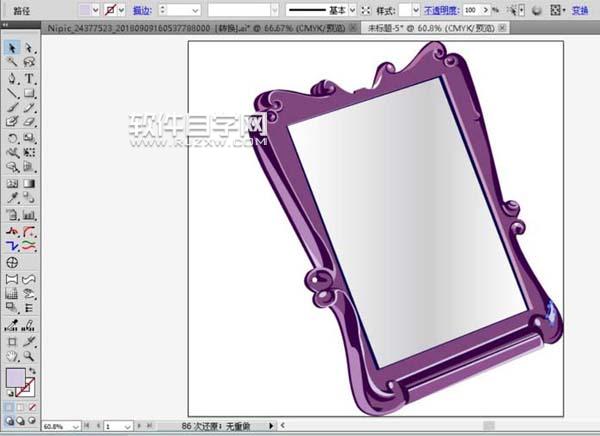This screenshot has width=600, height=436.
Task: Go to the previous artboard
Action: [x=98, y=426]
